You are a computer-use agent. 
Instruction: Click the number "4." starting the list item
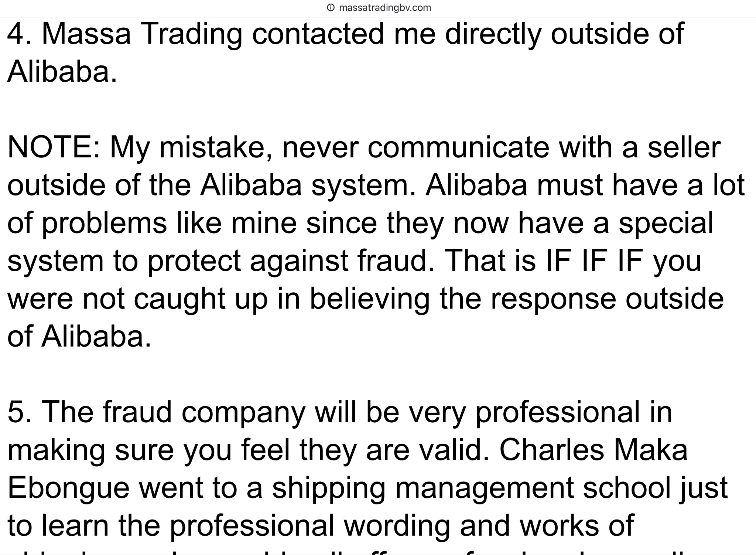pos(20,34)
